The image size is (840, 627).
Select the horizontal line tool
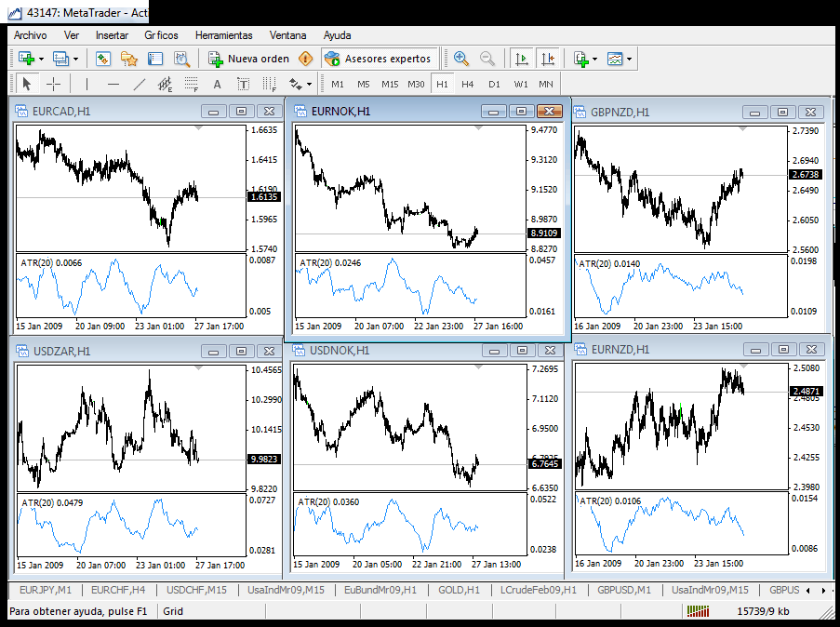(x=113, y=84)
